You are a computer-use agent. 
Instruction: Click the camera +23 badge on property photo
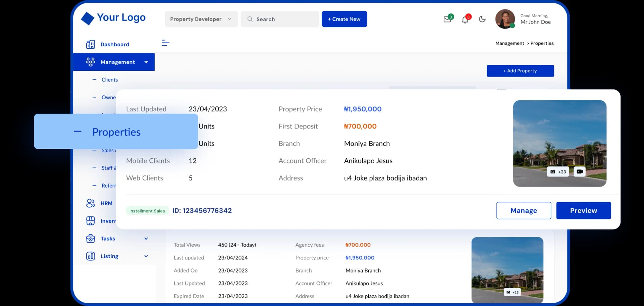558,171
